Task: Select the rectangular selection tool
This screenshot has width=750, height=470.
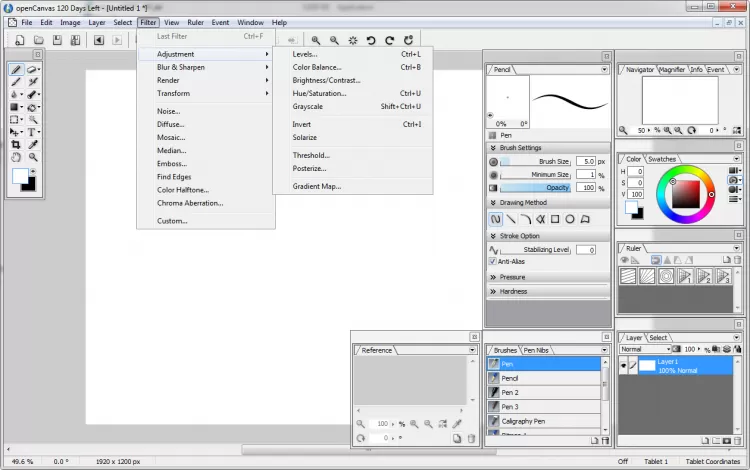Action: pos(15,120)
